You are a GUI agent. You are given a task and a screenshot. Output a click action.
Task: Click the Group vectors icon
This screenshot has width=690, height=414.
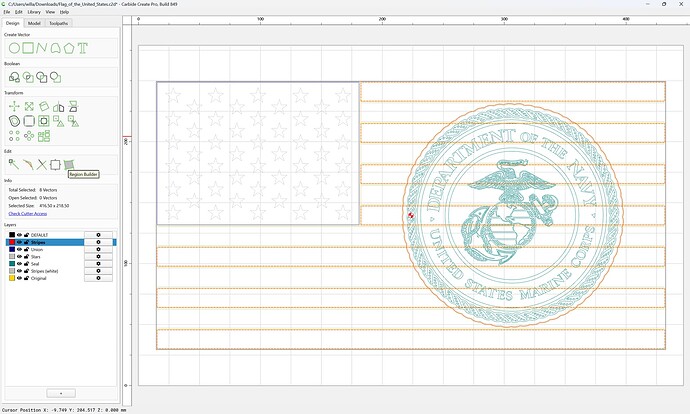59,121
